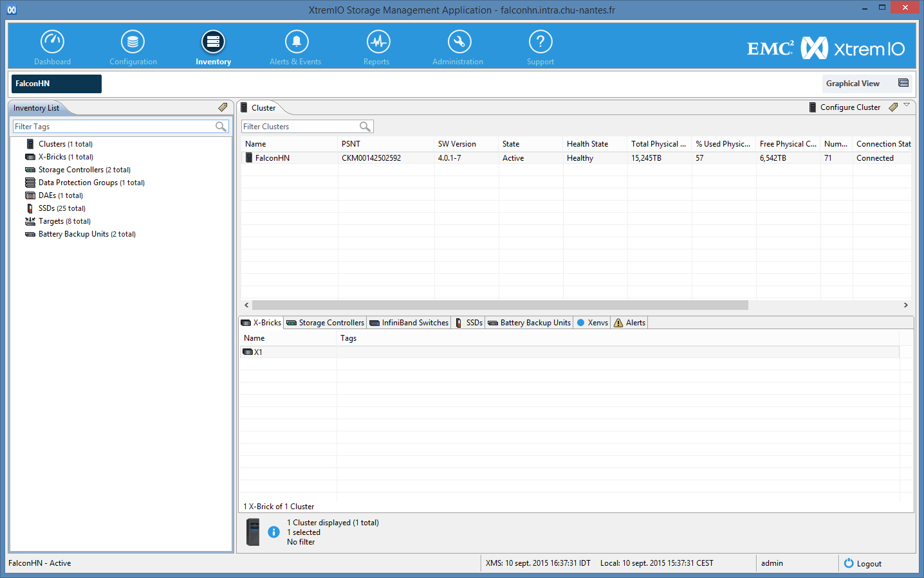Open the Support question mark icon
This screenshot has width=924, height=578.
541,42
